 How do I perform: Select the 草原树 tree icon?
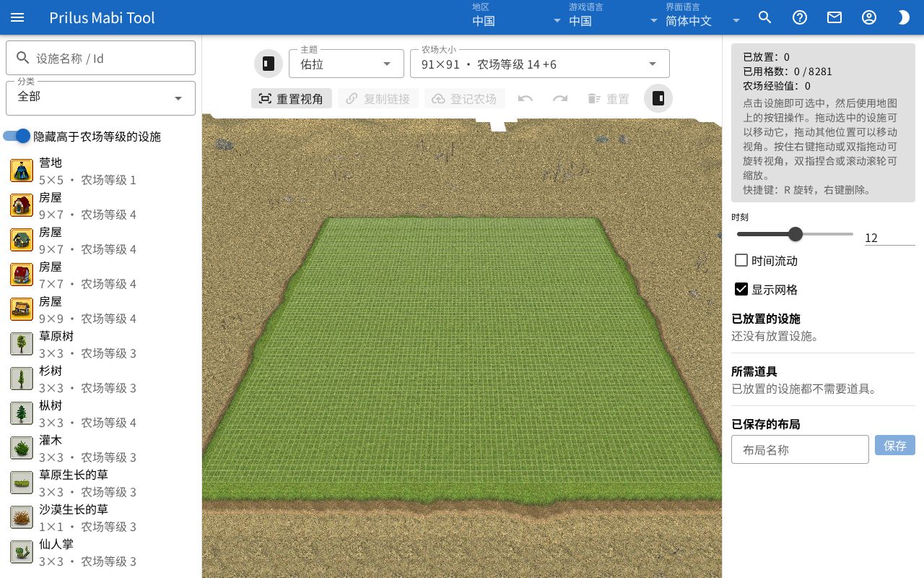(x=22, y=344)
